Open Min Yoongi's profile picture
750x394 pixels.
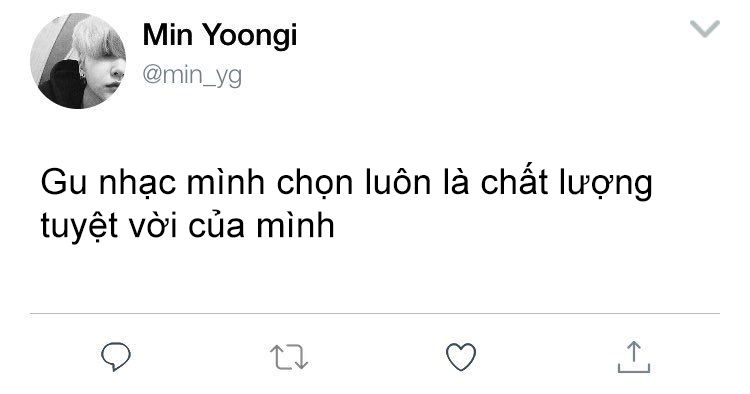[78, 61]
